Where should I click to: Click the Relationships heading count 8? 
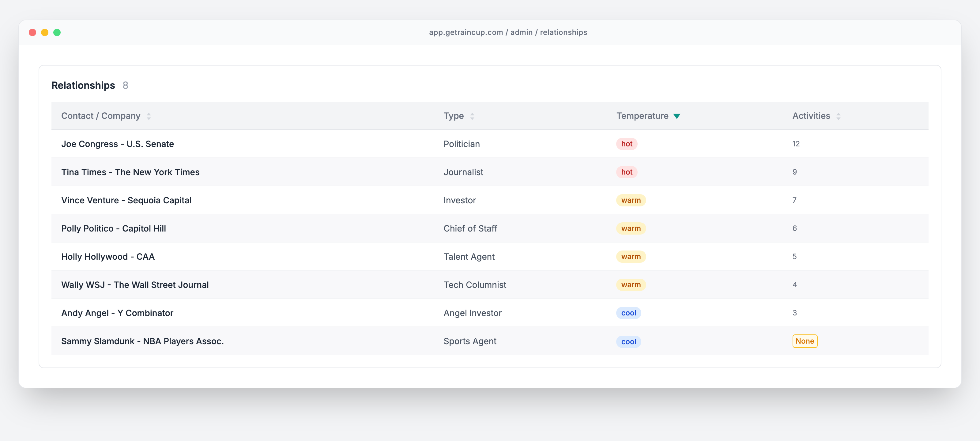point(125,85)
